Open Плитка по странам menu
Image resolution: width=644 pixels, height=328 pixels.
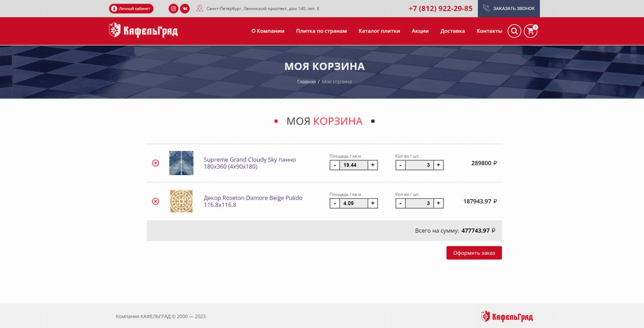pyautogui.click(x=321, y=31)
